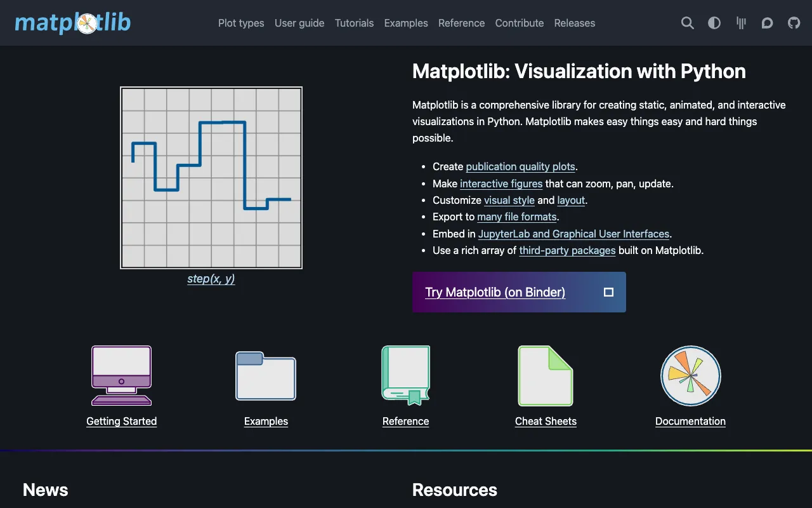Image resolution: width=812 pixels, height=508 pixels.
Task: Open the Gitter icon link
Action: click(x=741, y=23)
